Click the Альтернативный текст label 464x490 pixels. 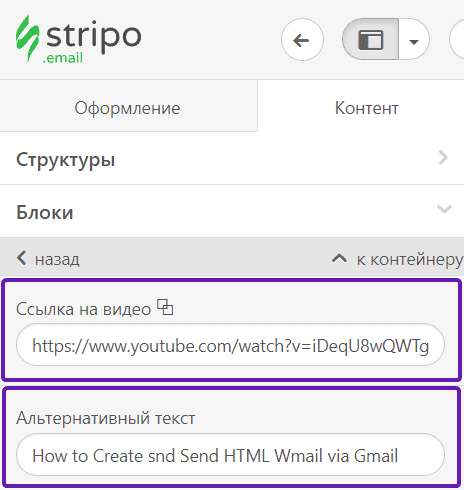pos(106,418)
